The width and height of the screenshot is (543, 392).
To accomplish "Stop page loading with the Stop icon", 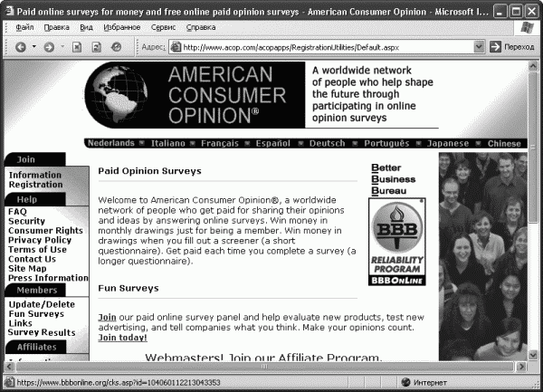I will [77, 47].
